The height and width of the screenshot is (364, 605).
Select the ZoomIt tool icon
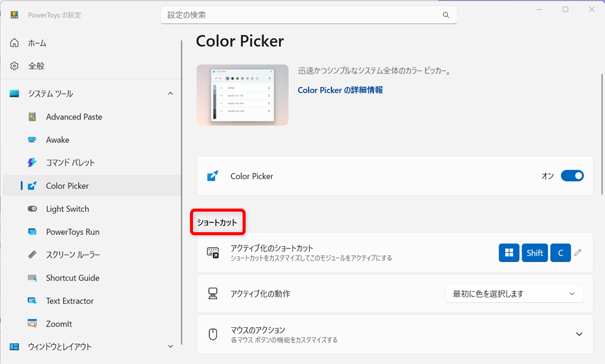coord(33,323)
